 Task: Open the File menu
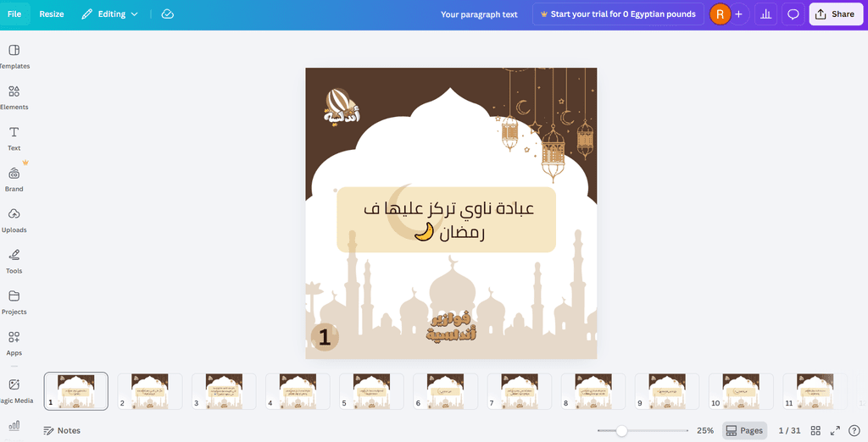(x=14, y=14)
